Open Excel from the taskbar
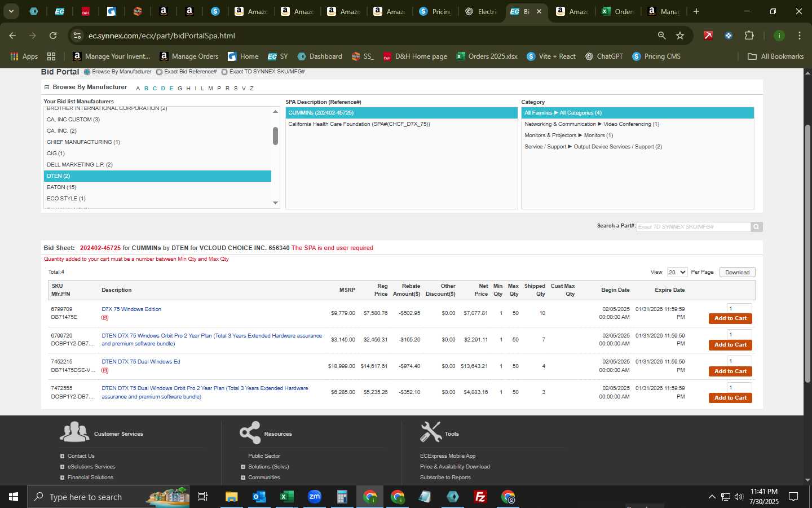This screenshot has width=812, height=508. [x=286, y=497]
